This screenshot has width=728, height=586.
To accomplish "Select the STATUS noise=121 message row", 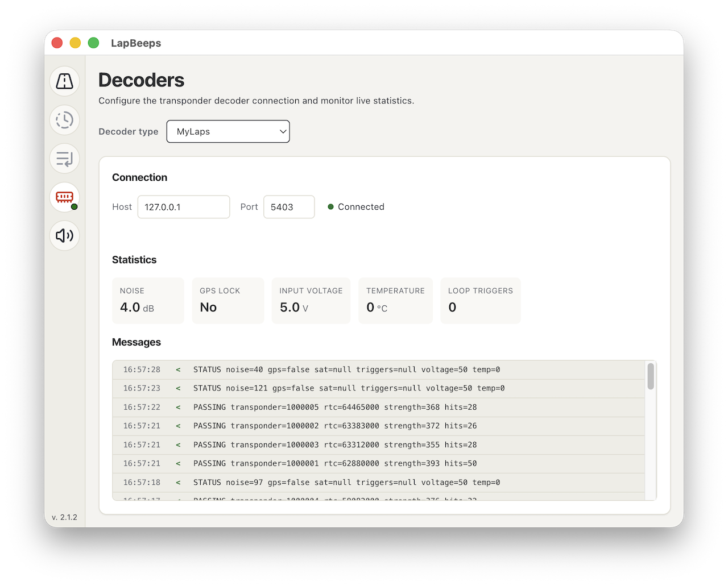I will click(379, 389).
